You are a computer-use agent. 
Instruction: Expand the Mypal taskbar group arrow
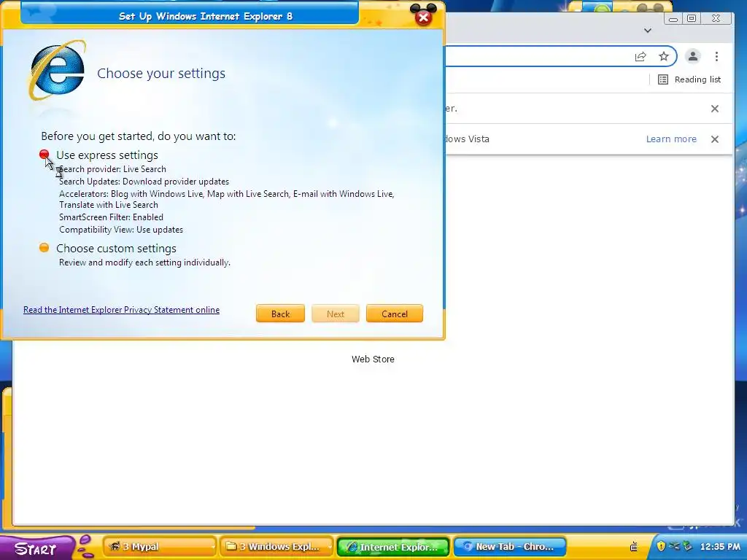point(212,547)
